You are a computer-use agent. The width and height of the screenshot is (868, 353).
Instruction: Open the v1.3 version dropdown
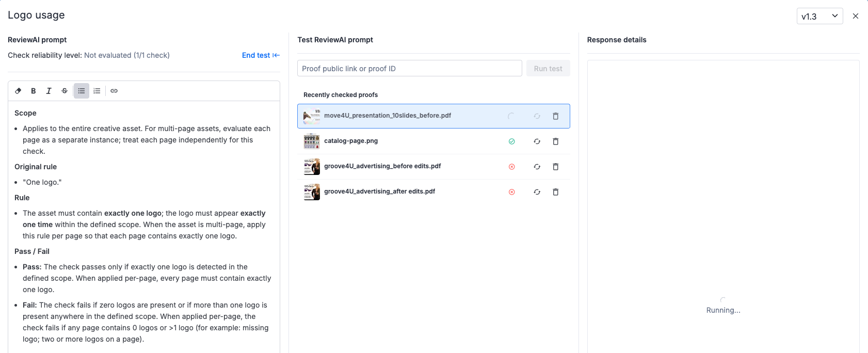point(819,16)
